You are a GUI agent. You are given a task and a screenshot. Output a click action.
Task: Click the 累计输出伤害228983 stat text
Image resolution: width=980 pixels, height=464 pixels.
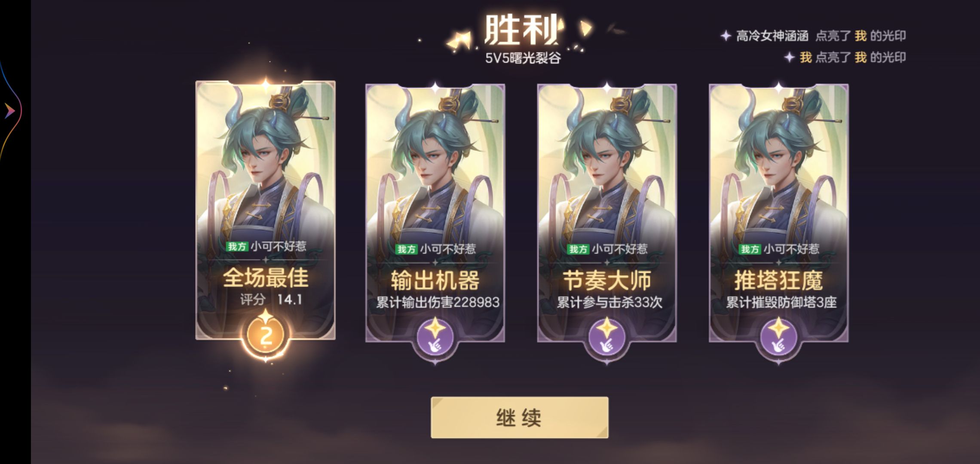(438, 302)
